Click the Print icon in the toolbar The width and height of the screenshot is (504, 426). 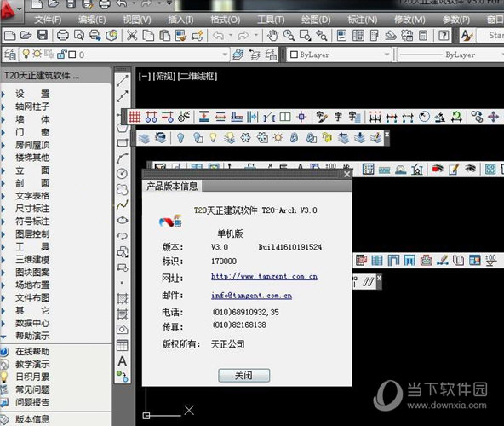62,36
